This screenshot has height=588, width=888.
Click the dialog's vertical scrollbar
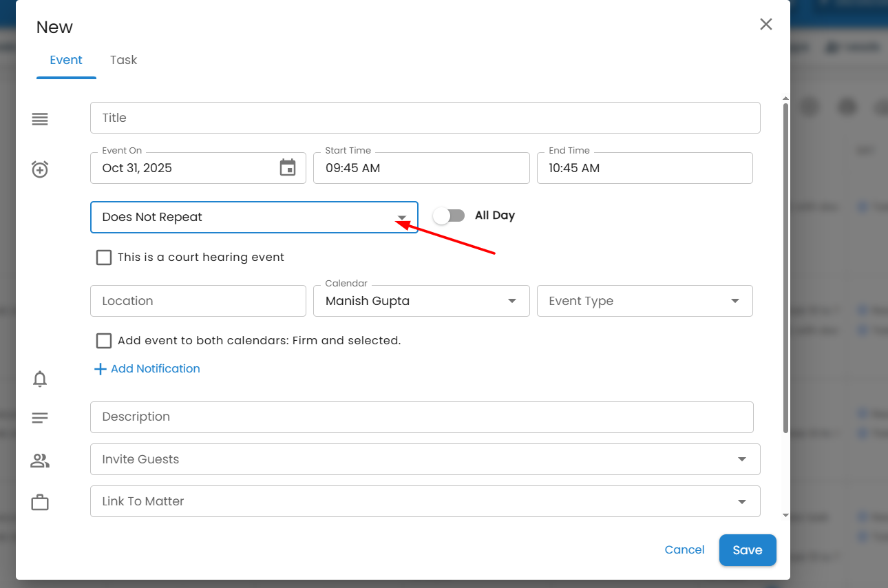tap(785, 267)
